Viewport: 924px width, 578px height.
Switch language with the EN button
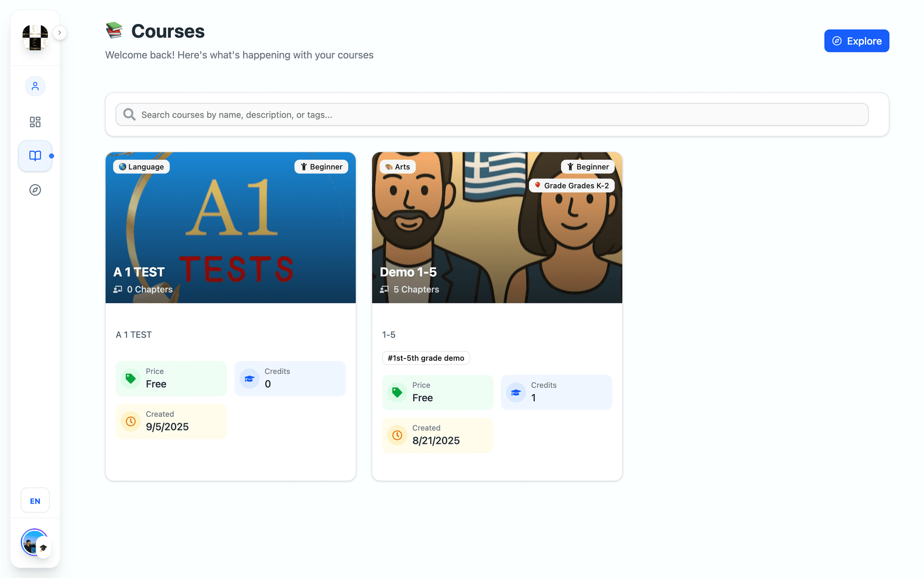pos(35,501)
